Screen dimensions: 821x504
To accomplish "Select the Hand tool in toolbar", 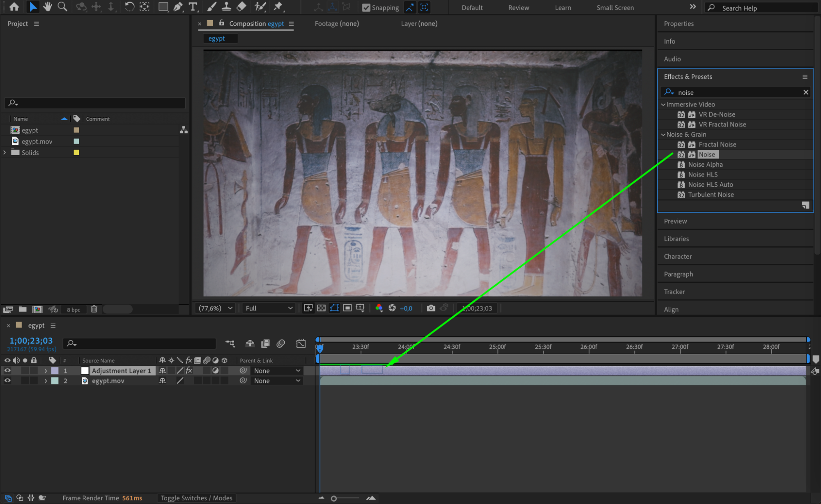I will pyautogui.click(x=48, y=7).
